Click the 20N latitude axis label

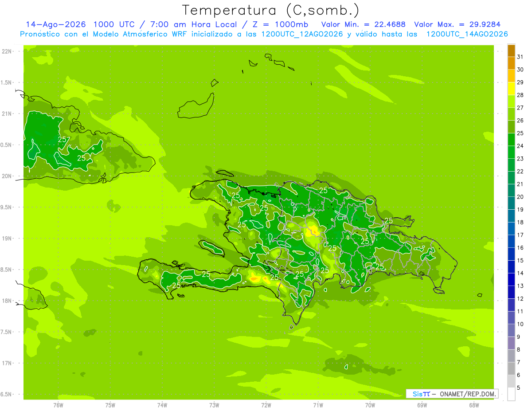pyautogui.click(x=7, y=176)
